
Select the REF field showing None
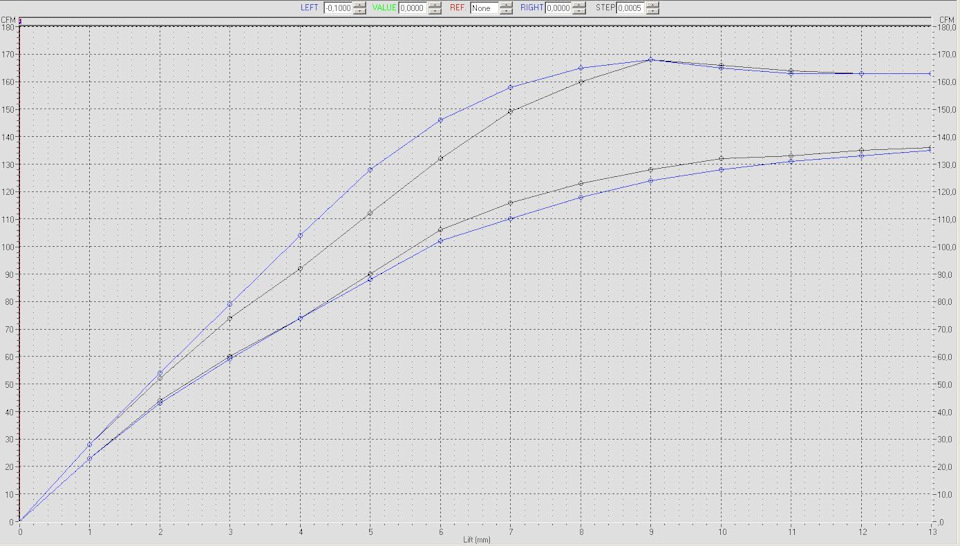point(484,8)
